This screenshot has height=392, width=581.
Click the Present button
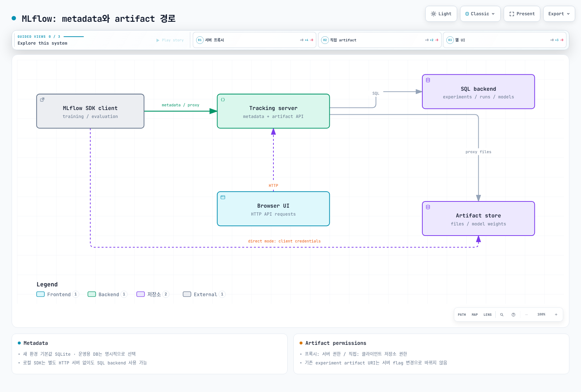click(x=522, y=14)
